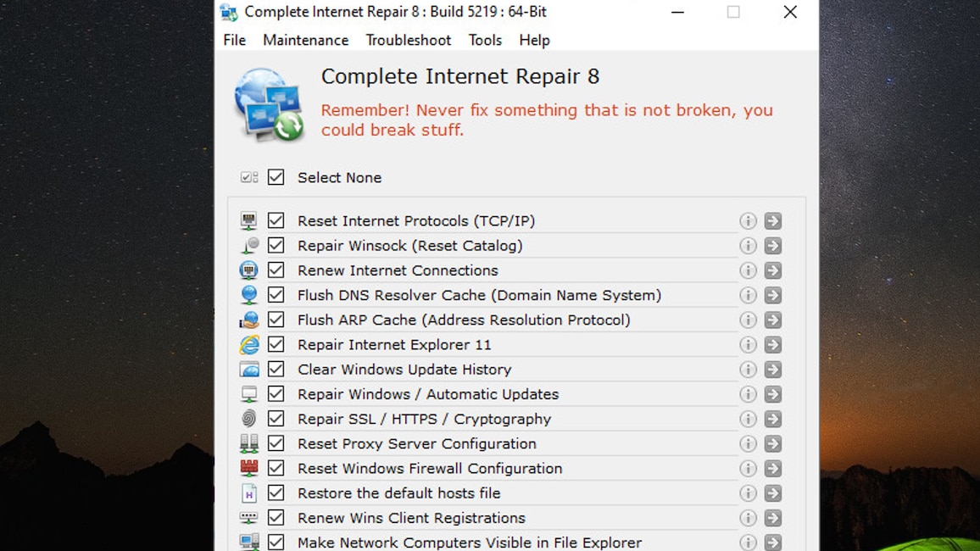The image size is (980, 551).
Task: Click the Renew Internet Connections globe icon
Action: (249, 270)
